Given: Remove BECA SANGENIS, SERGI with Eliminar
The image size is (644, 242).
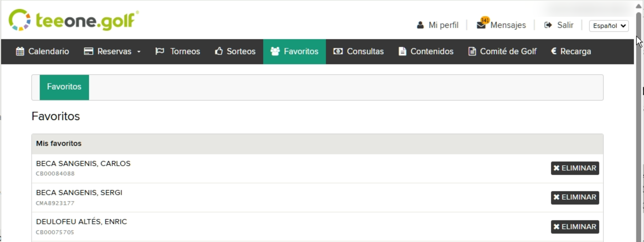Looking at the screenshot, I should (575, 198).
